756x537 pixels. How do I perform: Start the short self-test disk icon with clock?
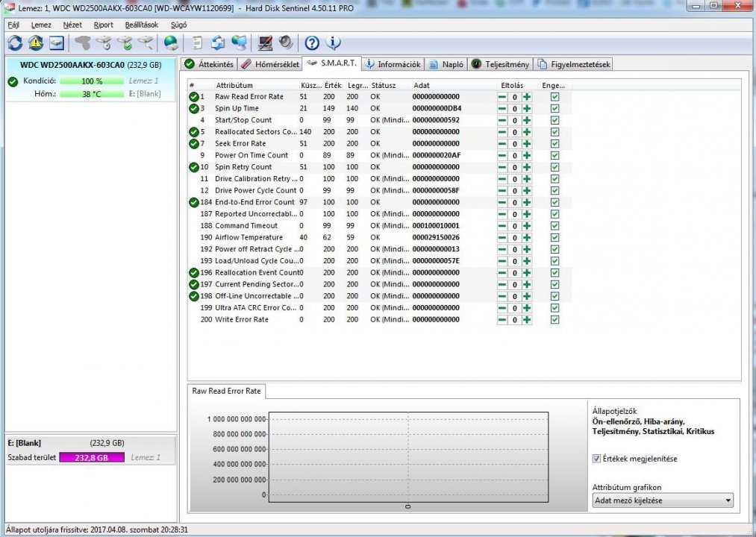(x=104, y=43)
